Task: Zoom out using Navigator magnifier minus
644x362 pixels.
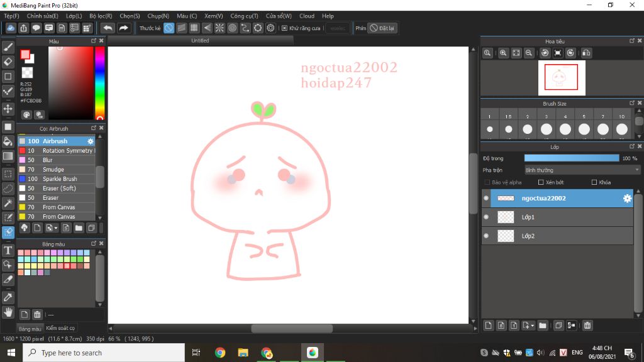Action: coord(529,53)
